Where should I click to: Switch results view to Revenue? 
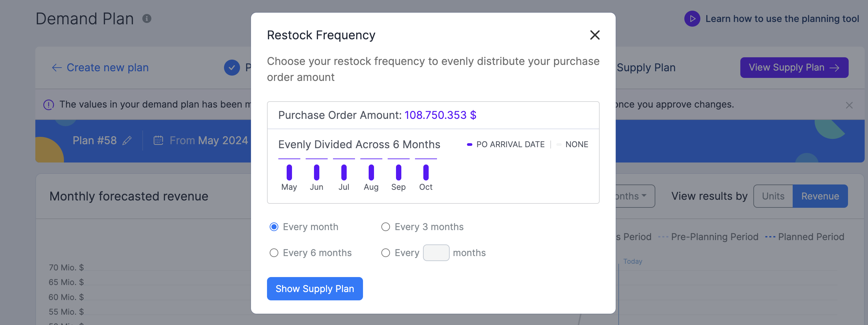pyautogui.click(x=820, y=196)
